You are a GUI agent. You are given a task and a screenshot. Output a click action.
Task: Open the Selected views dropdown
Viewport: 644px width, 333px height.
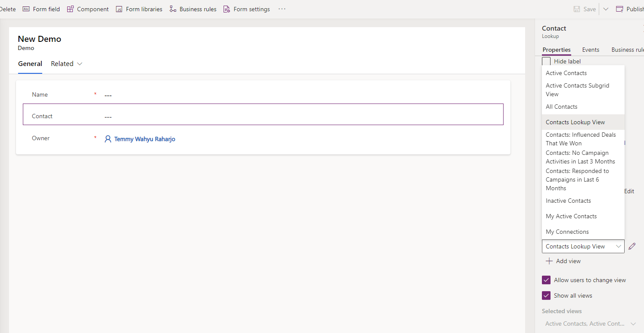click(591, 324)
